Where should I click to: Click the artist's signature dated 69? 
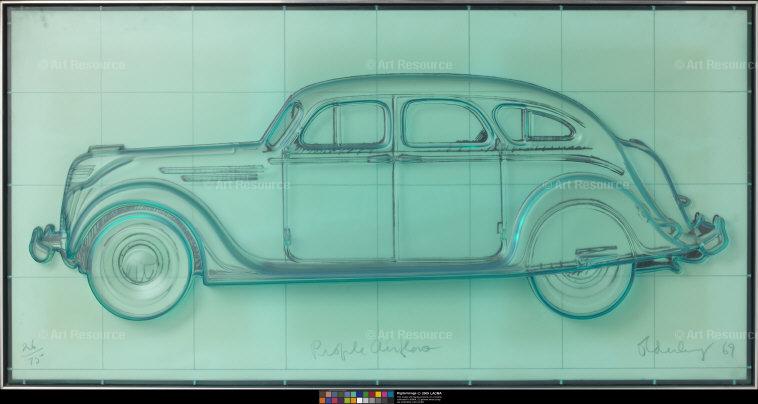(685, 349)
